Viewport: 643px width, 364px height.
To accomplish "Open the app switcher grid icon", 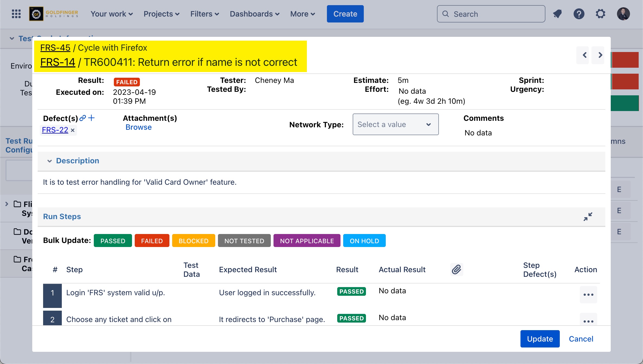I will point(16,14).
